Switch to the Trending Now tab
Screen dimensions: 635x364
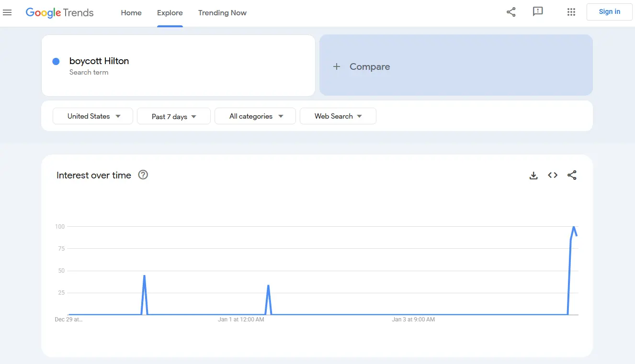click(222, 13)
